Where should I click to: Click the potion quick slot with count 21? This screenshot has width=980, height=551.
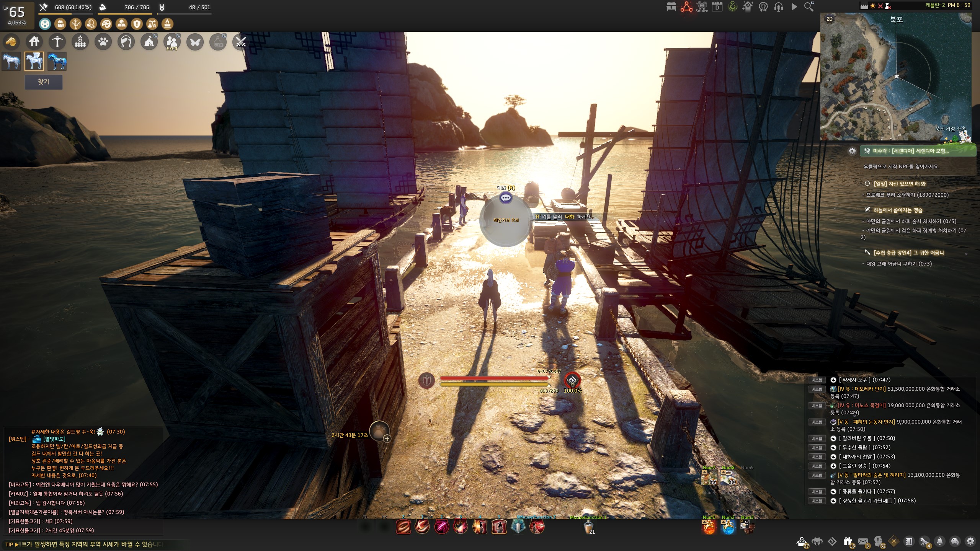pyautogui.click(x=589, y=527)
